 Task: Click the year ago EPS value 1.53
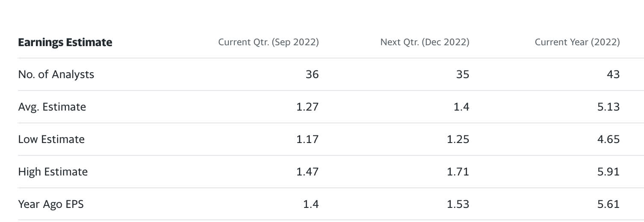point(458,204)
